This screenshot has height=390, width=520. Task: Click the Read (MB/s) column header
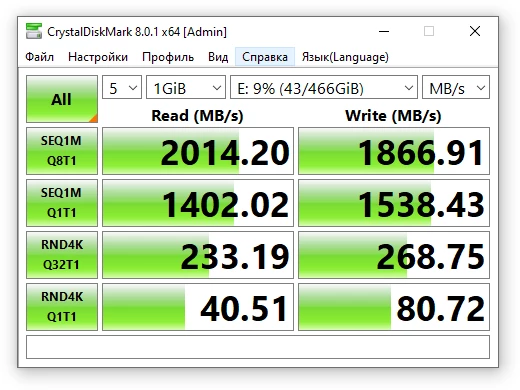[197, 116]
